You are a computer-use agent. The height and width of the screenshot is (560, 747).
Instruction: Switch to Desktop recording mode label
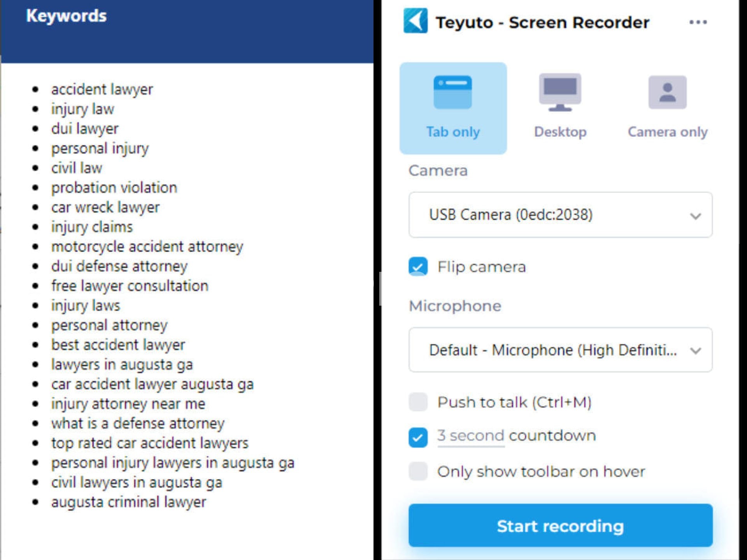(560, 132)
